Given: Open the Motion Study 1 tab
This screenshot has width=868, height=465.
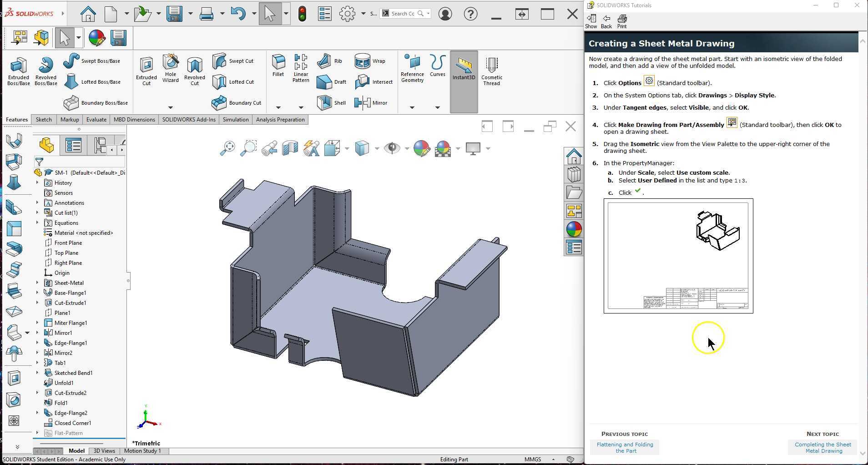Looking at the screenshot, I should tap(142, 451).
